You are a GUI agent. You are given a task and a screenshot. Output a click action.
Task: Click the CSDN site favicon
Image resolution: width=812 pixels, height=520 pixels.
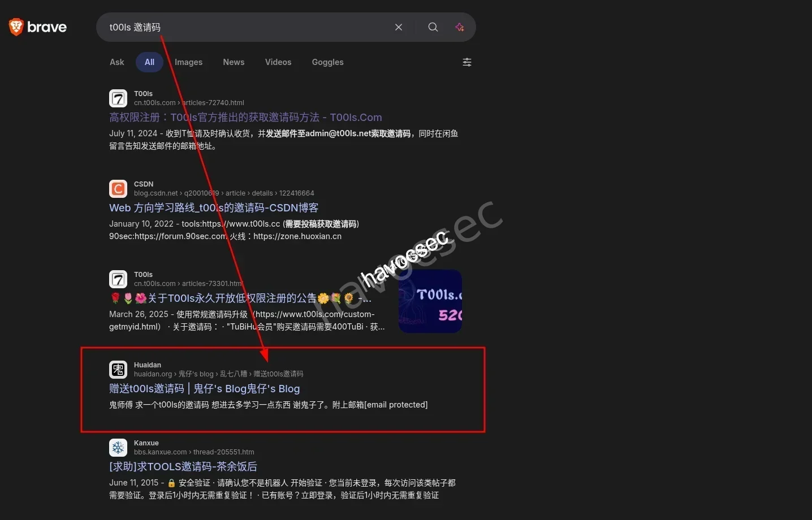tap(118, 188)
